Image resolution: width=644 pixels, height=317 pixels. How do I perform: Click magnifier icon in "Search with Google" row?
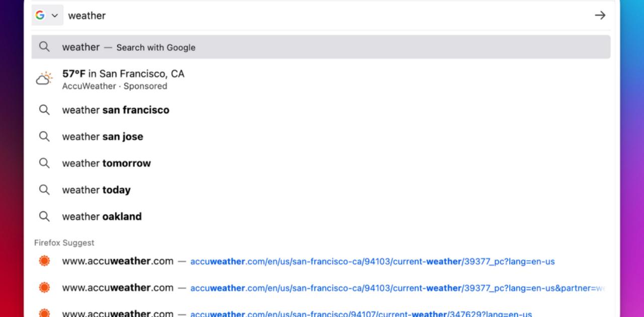pos(44,47)
